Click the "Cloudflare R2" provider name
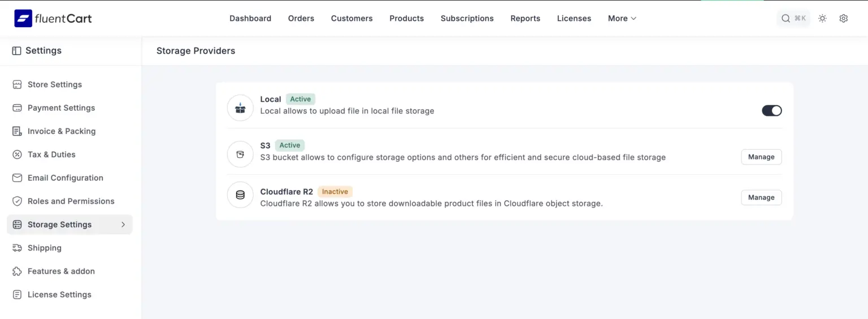Screen dimensions: 868x319 pyautogui.click(x=287, y=192)
